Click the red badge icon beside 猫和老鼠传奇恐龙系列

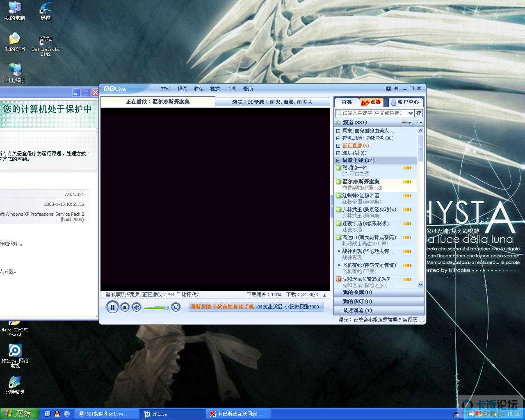(338, 279)
